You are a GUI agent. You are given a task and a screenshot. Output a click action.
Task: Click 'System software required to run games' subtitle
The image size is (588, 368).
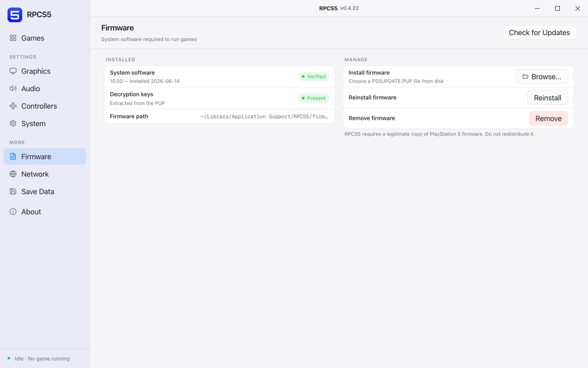point(149,40)
